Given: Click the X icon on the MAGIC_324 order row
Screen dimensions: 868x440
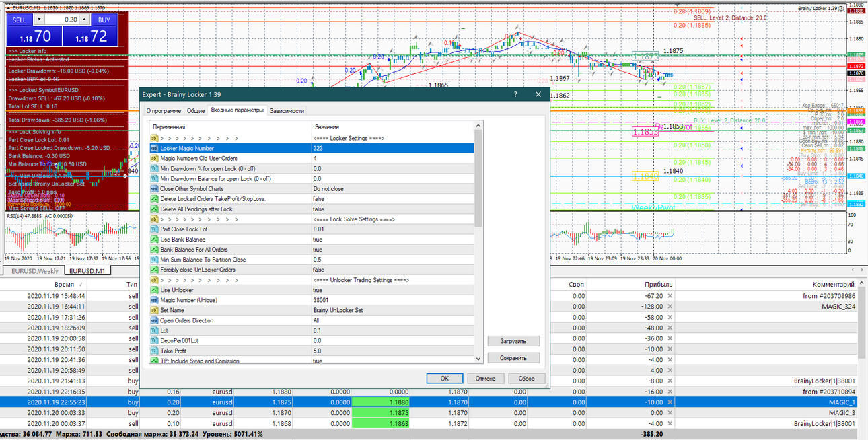Looking at the screenshot, I should pos(670,306).
